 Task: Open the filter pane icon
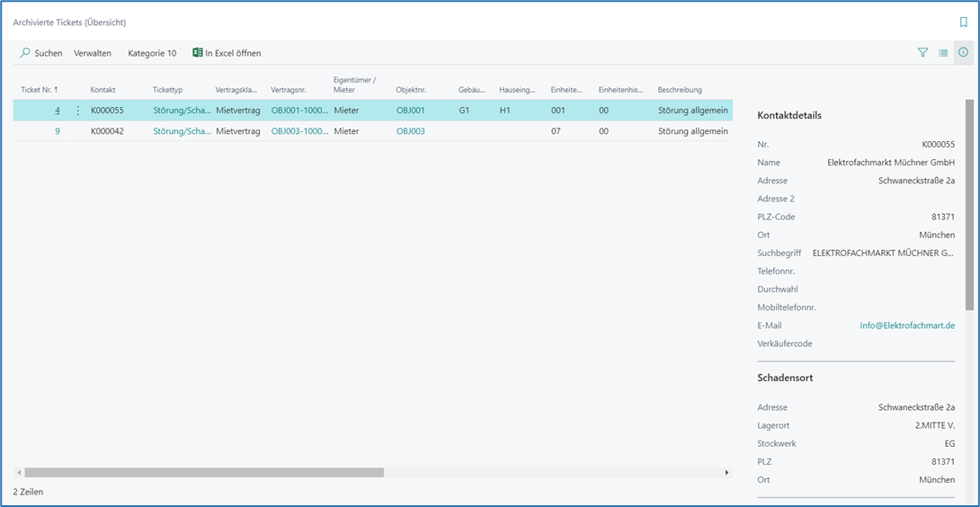click(x=922, y=53)
